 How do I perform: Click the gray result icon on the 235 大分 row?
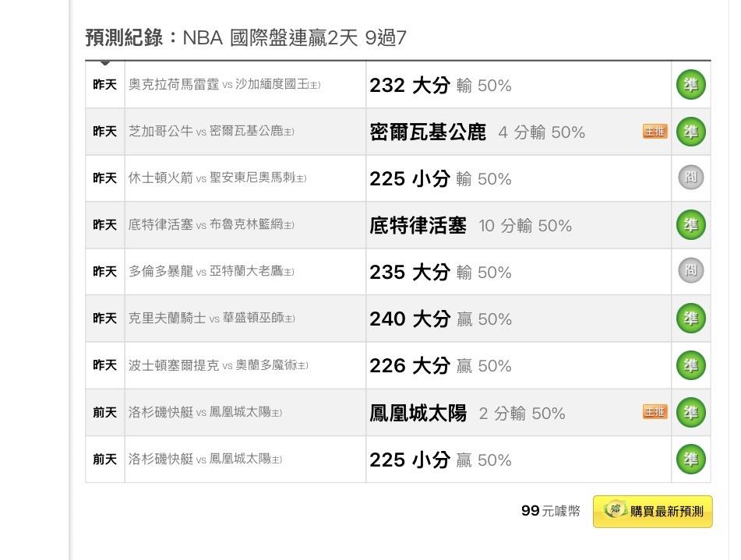(x=690, y=271)
